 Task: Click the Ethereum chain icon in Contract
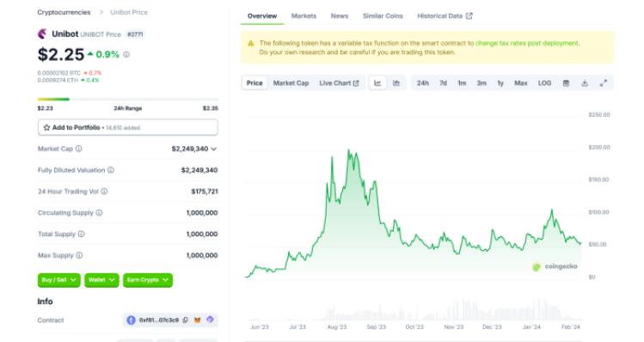tap(131, 321)
